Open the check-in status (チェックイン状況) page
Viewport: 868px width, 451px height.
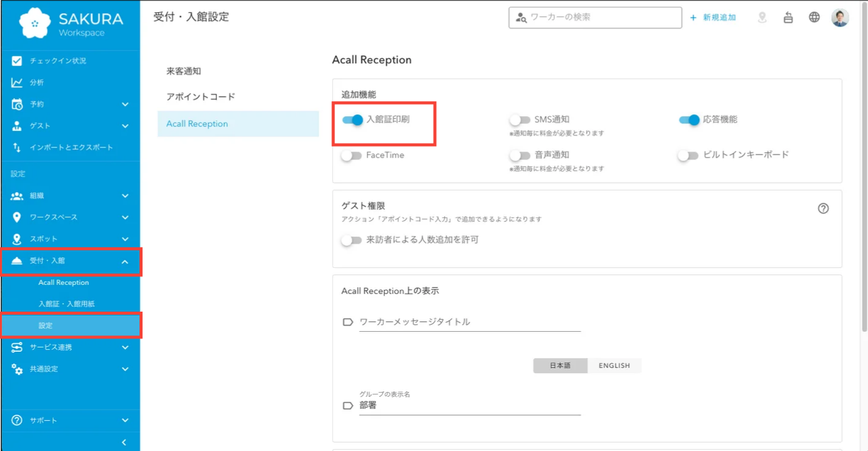click(58, 61)
